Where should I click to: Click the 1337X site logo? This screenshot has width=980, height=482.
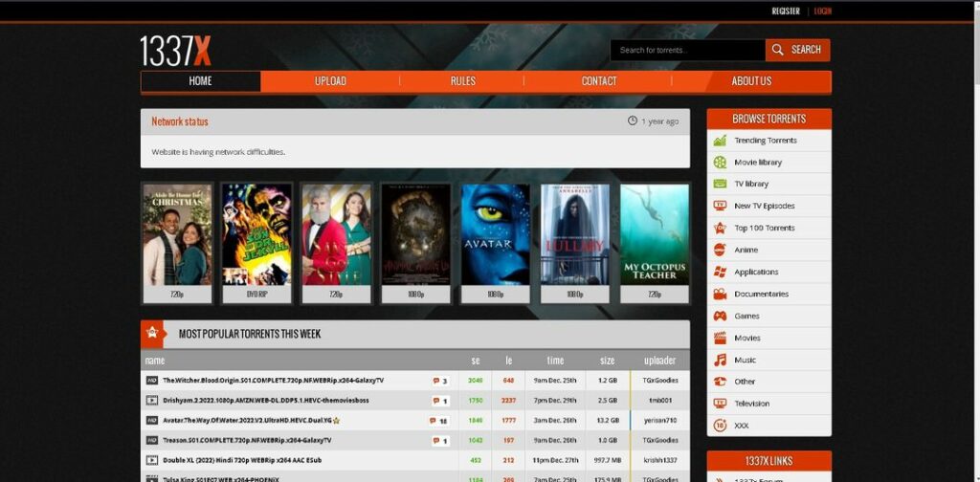tap(176, 52)
